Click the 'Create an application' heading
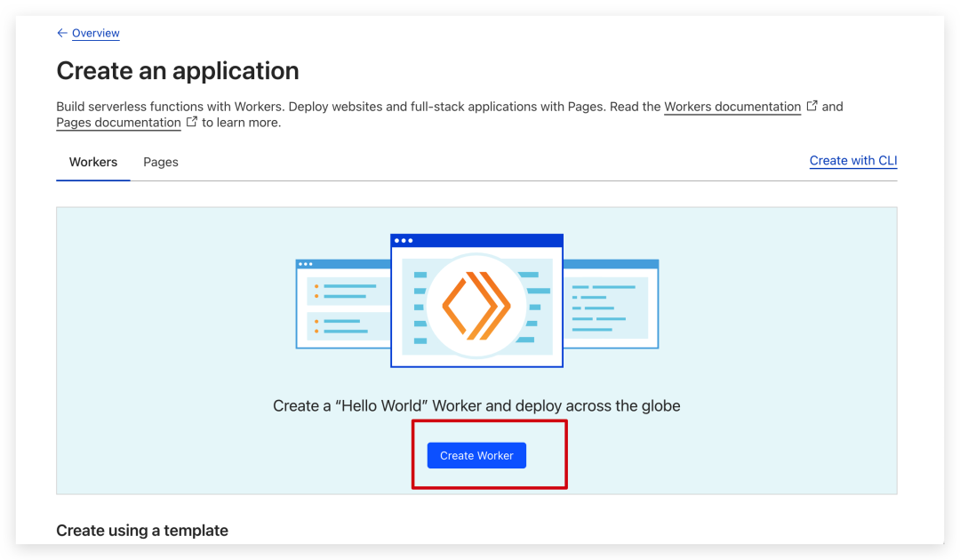Image resolution: width=960 pixels, height=560 pixels. coord(178,71)
